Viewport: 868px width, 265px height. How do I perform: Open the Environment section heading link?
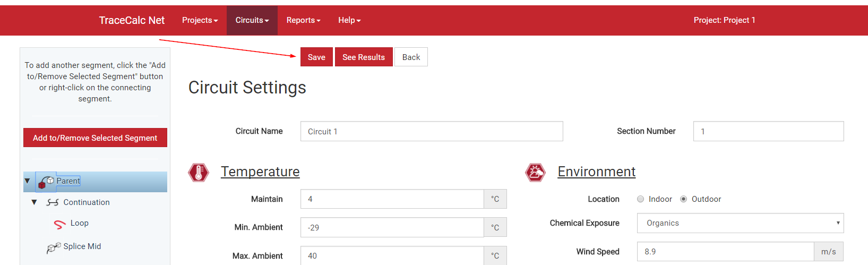(x=597, y=172)
